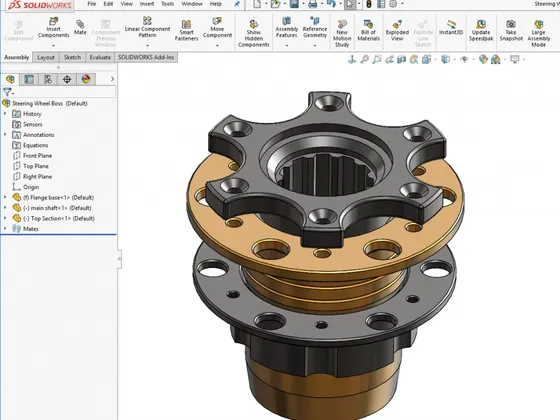Select the Assembly tab

click(x=16, y=57)
